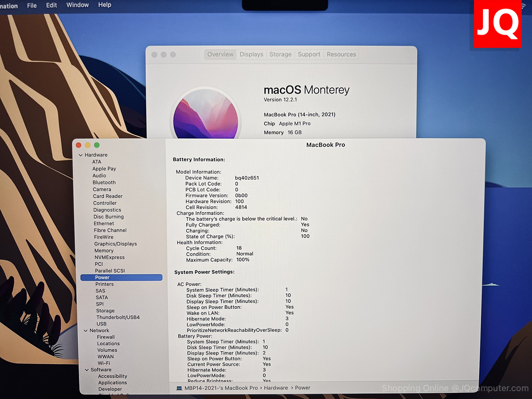Click the Device Name value bq40z651

point(247,178)
